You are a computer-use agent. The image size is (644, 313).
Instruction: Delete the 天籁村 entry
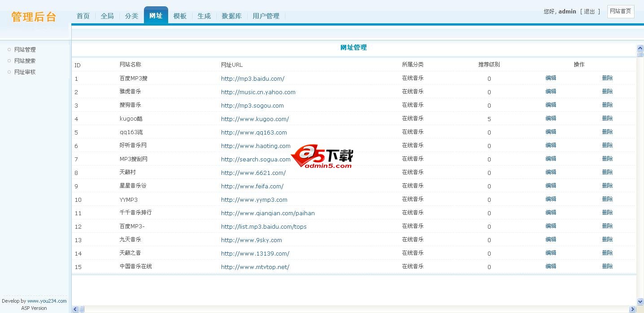coord(607,172)
